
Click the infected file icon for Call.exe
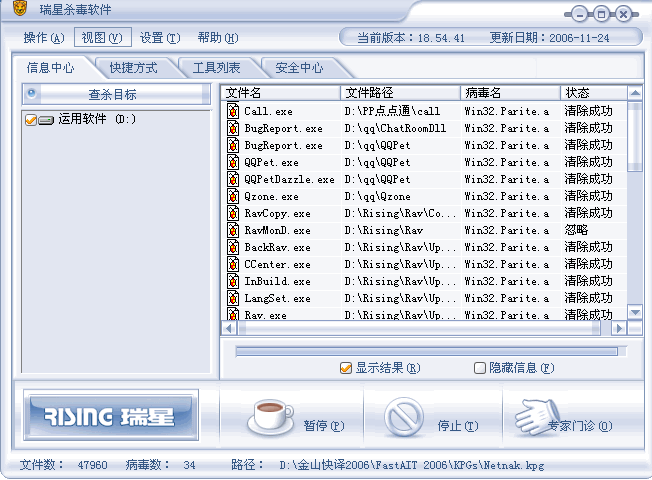pos(233,111)
